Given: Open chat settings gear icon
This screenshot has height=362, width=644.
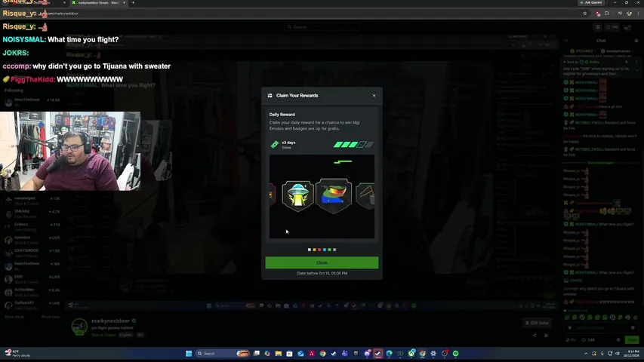Looking at the screenshot, I should click(618, 340).
